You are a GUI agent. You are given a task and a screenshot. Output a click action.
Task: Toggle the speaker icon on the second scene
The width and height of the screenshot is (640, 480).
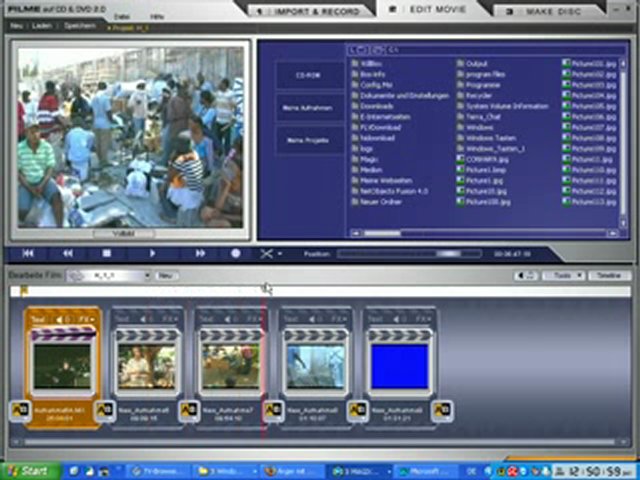(148, 319)
